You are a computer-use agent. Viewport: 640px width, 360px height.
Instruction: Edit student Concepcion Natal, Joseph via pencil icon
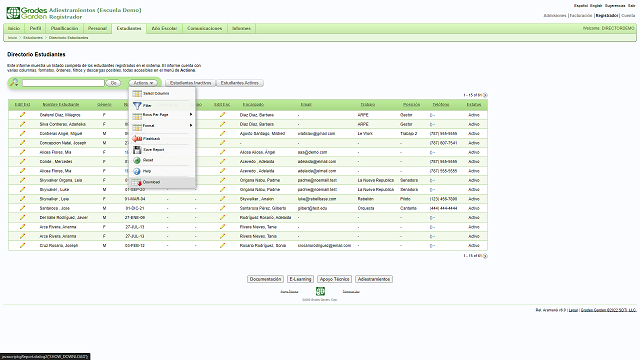(22, 143)
